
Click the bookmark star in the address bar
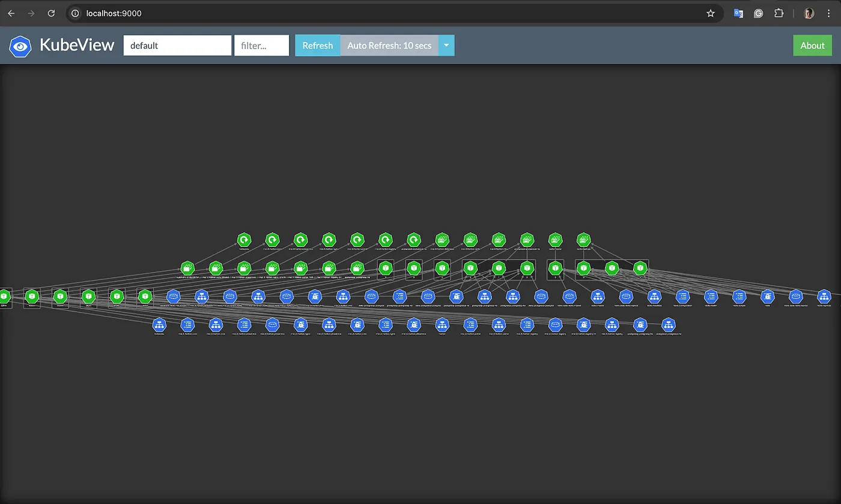(x=711, y=13)
